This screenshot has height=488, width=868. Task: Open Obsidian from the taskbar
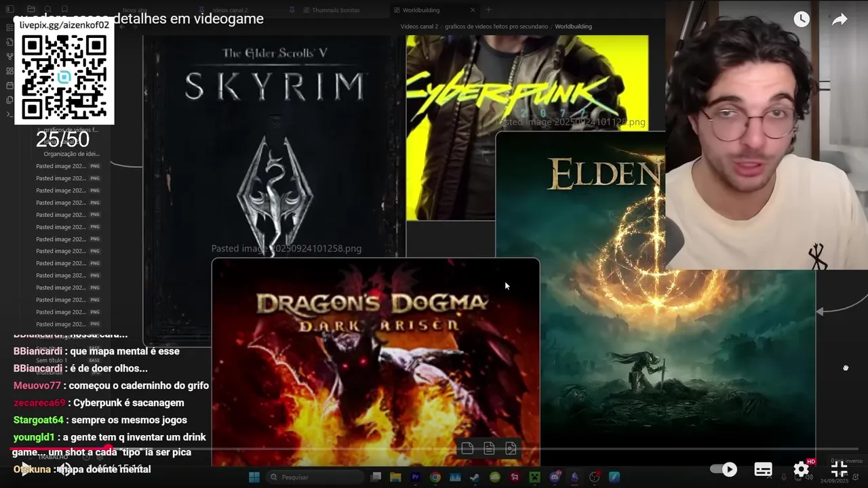coord(575,477)
